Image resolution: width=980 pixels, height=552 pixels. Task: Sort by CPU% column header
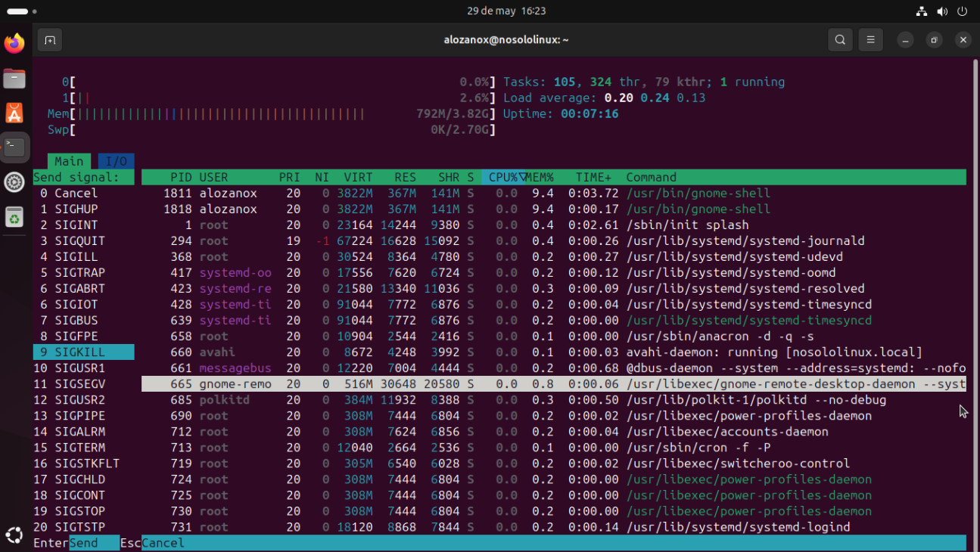point(503,178)
